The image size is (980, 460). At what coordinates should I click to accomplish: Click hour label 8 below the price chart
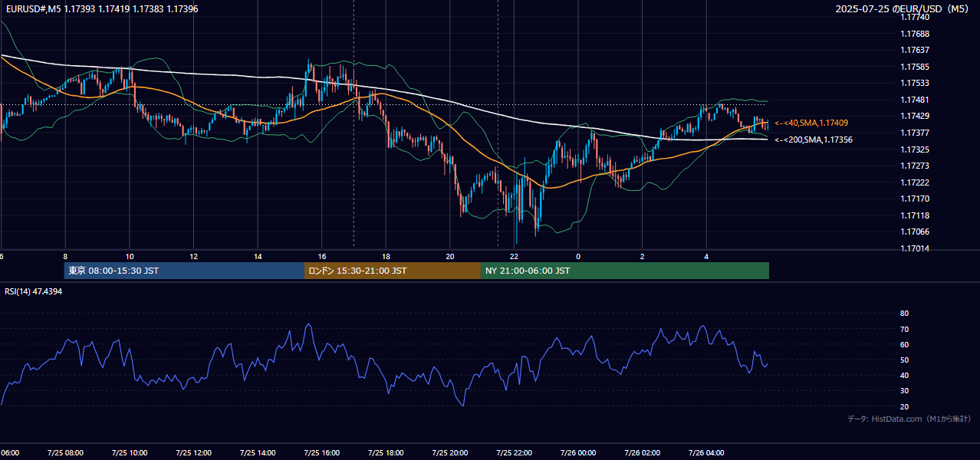[x=65, y=256]
